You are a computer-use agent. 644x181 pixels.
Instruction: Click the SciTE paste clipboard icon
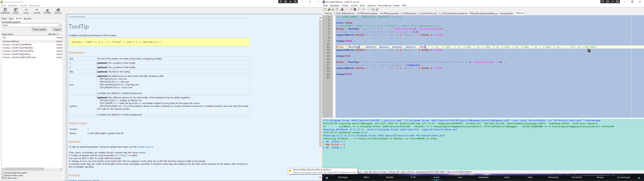click(x=355, y=10)
